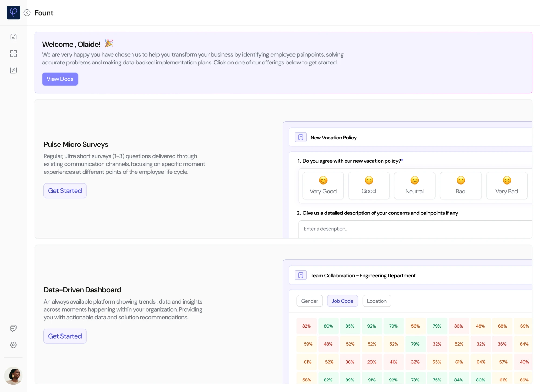Open the surveys document icon in sidebar
The width and height of the screenshot is (540, 392).
pyautogui.click(x=13, y=37)
